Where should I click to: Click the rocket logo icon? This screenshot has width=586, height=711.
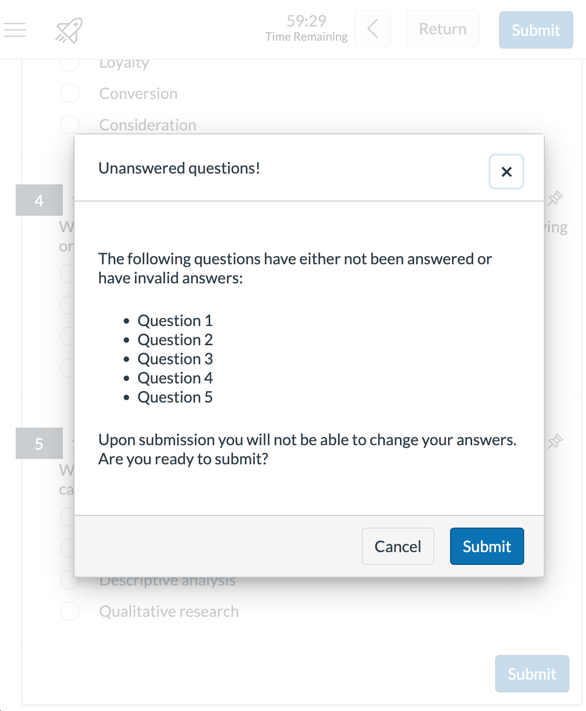[x=69, y=30]
